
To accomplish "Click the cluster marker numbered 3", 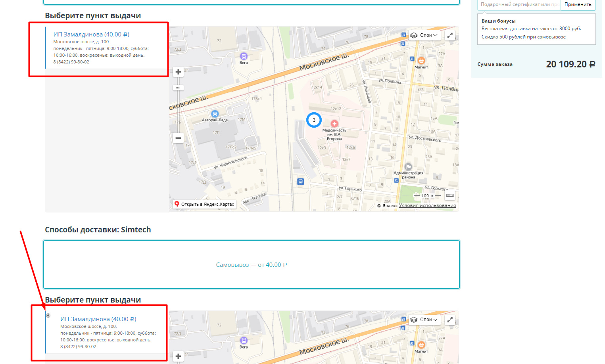I will point(314,120).
